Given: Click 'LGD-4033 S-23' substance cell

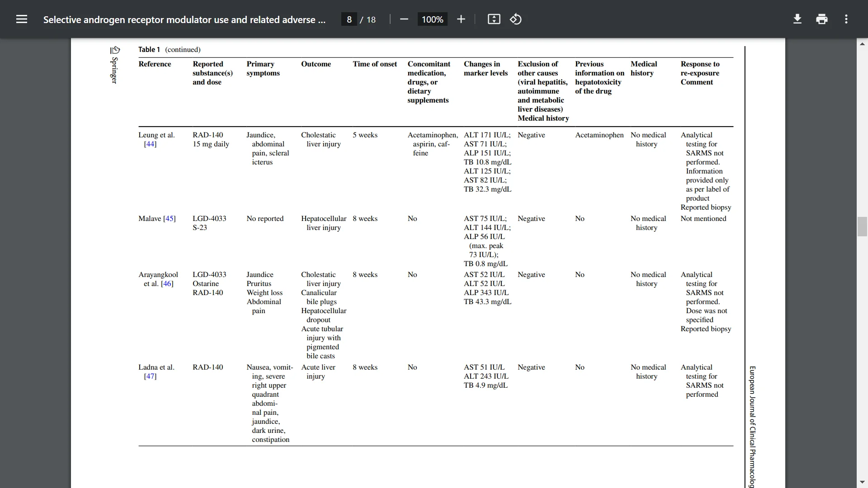Looking at the screenshot, I should [x=209, y=223].
